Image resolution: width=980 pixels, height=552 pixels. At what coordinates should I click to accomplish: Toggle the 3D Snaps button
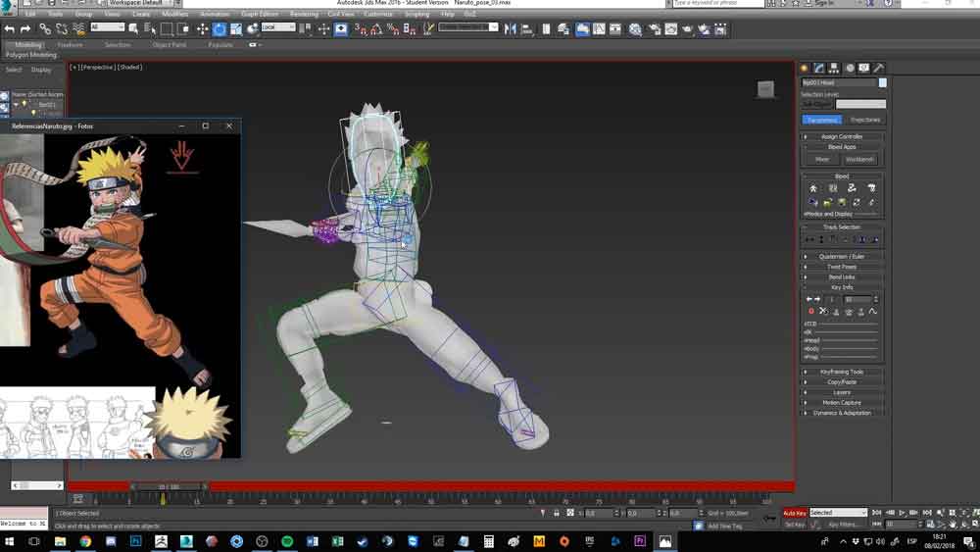[x=361, y=28]
